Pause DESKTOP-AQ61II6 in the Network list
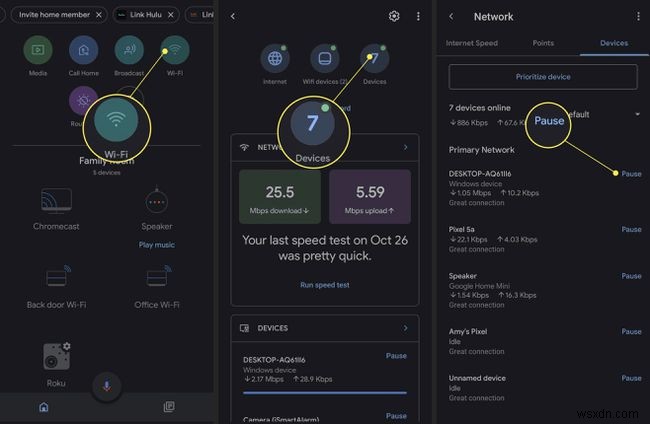 click(x=631, y=174)
